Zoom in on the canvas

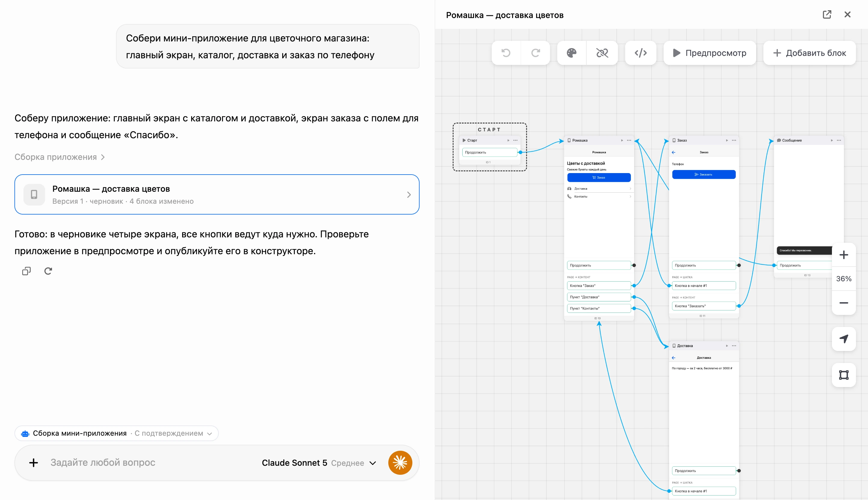[844, 255]
